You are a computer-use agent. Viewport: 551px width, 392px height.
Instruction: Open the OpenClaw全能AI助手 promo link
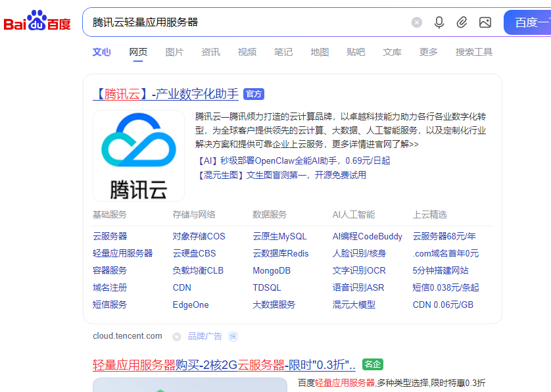point(293,160)
